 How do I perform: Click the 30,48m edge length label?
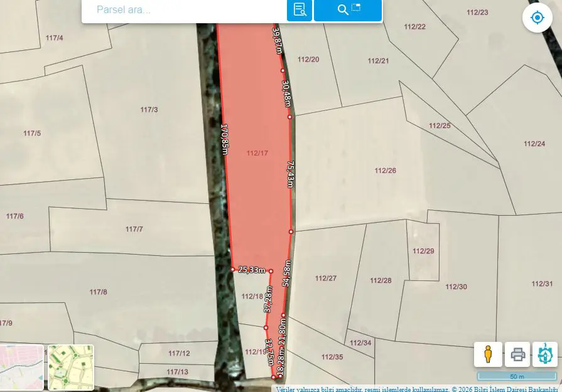[286, 94]
